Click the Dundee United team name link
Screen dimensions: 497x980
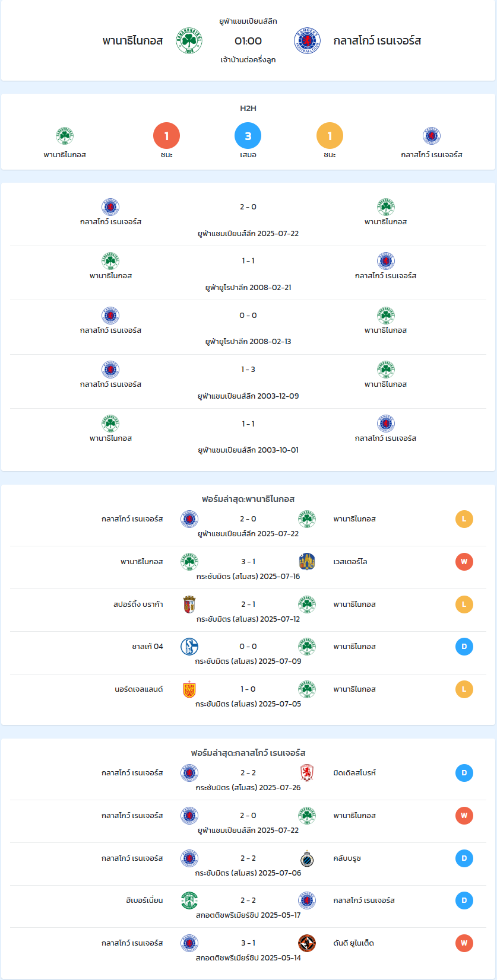tap(353, 943)
